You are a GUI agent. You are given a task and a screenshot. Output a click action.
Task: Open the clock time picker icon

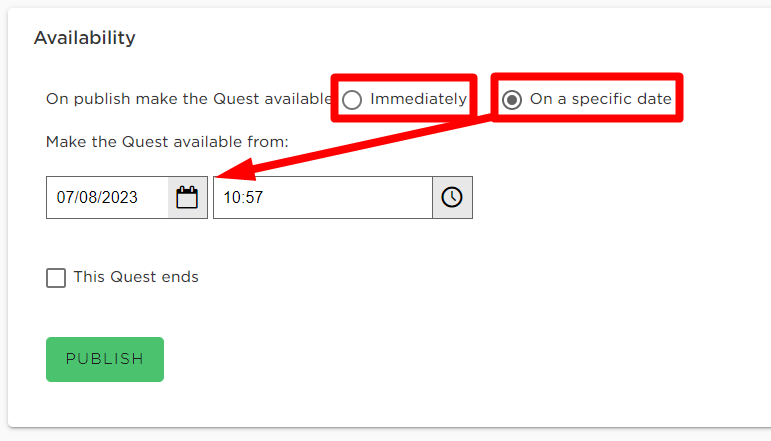(x=452, y=197)
